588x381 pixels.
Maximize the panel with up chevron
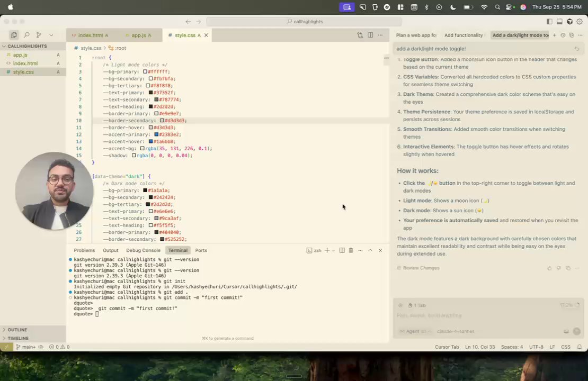tap(370, 250)
